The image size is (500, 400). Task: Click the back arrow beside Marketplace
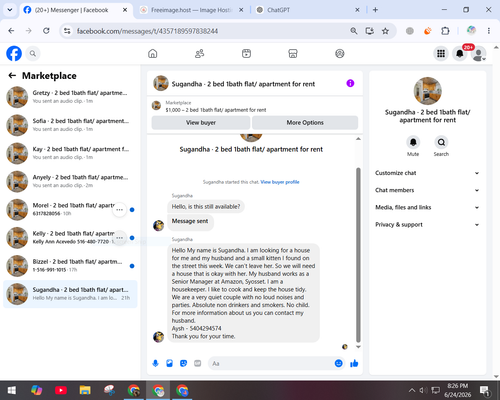(x=12, y=76)
